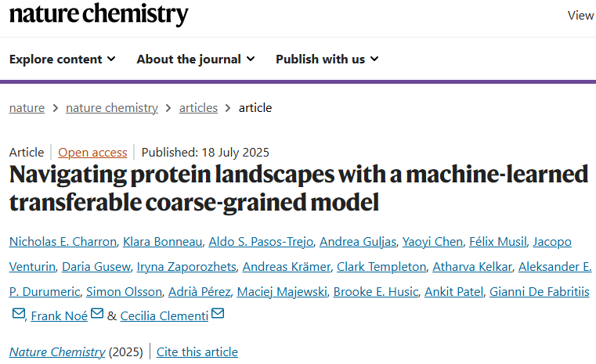Open the About the journal dropdown
The image size is (596, 364).
point(196,59)
